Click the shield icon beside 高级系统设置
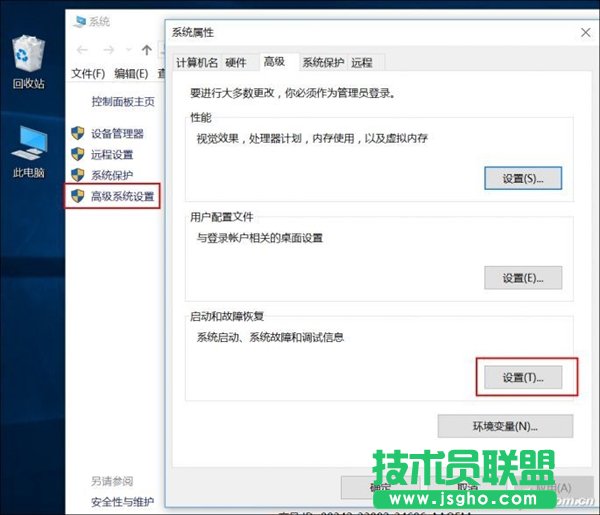Image resolution: width=600 pixels, height=515 pixels. click(x=78, y=196)
